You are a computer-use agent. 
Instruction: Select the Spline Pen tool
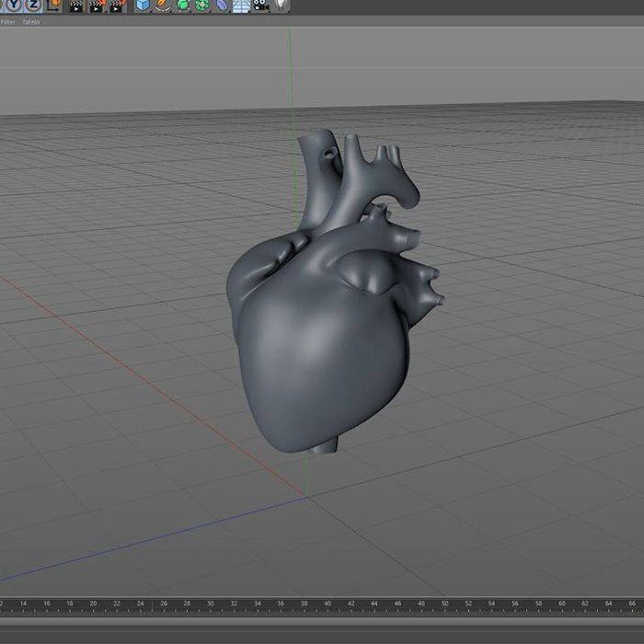[x=162, y=6]
